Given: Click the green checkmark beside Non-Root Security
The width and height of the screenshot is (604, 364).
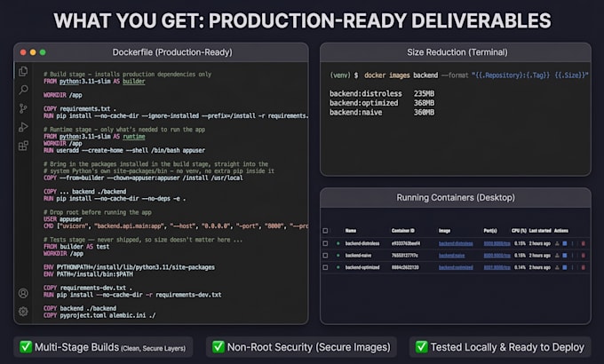Looking at the screenshot, I should (218, 346).
